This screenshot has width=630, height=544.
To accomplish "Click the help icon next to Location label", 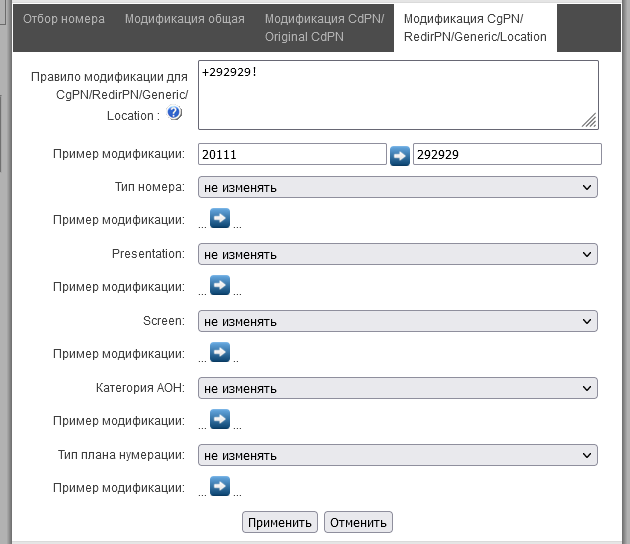I will click(175, 114).
